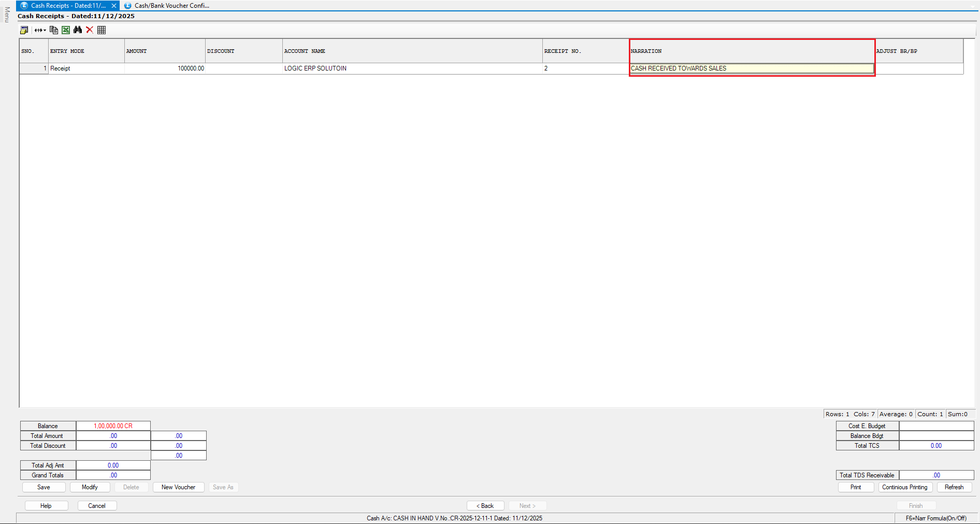Click the save layout toolbar icon

(x=24, y=30)
